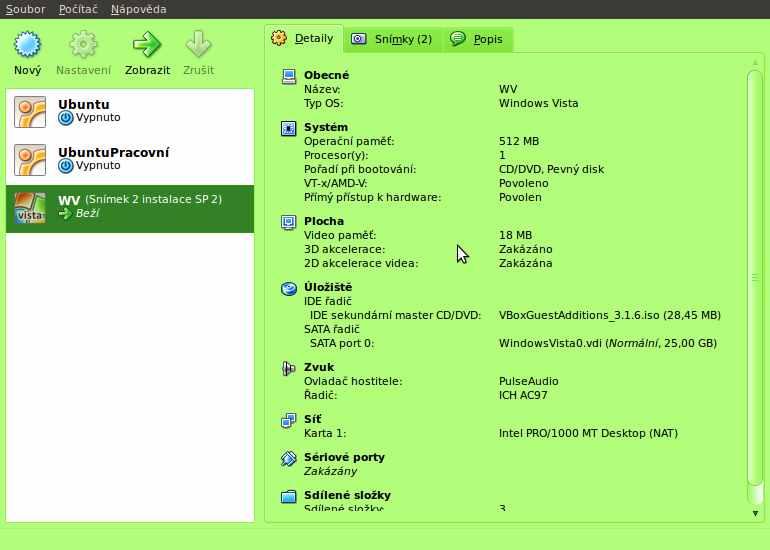Screen dimensions: 770x550
Task: Click the CD/DVD, Pevný disk boot order
Action: click(x=551, y=169)
